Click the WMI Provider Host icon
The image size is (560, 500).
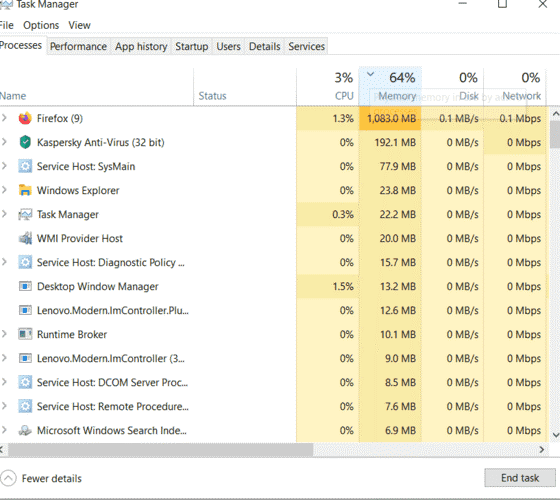(x=25, y=238)
